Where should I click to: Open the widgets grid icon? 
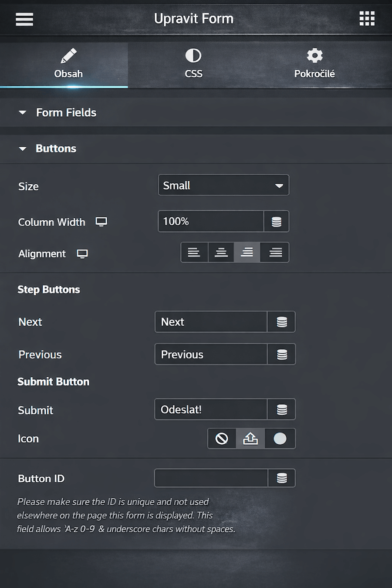(x=367, y=19)
